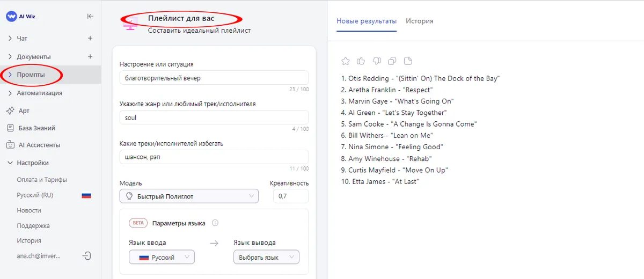This screenshot has height=279, width=644.
Task: Collapse the sidebar with the arrow icon
Action: click(90, 16)
